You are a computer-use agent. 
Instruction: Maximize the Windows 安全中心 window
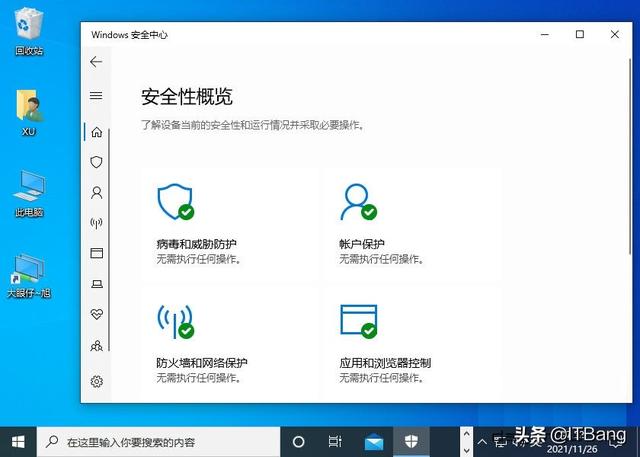[580, 35]
